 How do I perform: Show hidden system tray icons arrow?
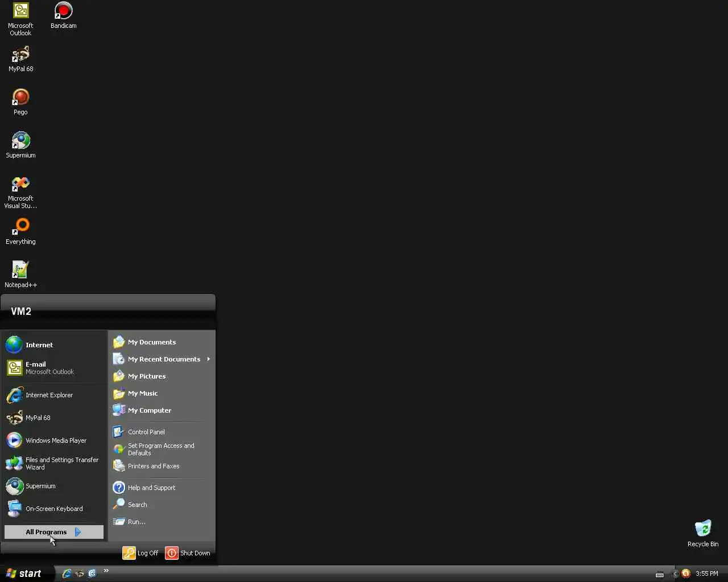pos(675,574)
